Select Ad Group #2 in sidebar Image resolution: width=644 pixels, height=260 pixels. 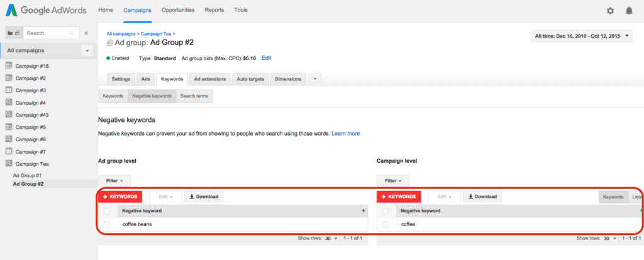click(x=28, y=184)
